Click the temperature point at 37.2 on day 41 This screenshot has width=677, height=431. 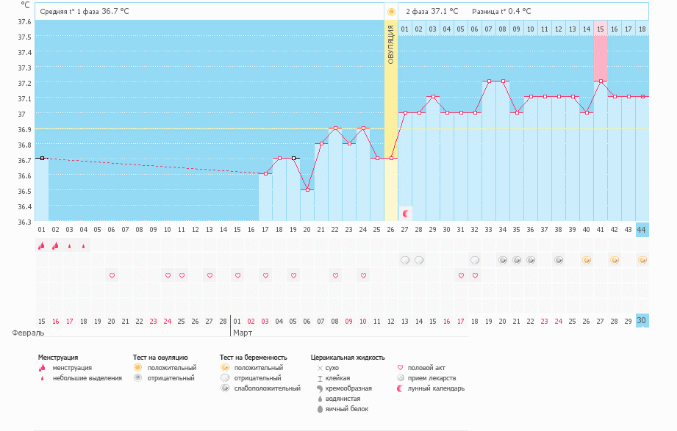601,81
